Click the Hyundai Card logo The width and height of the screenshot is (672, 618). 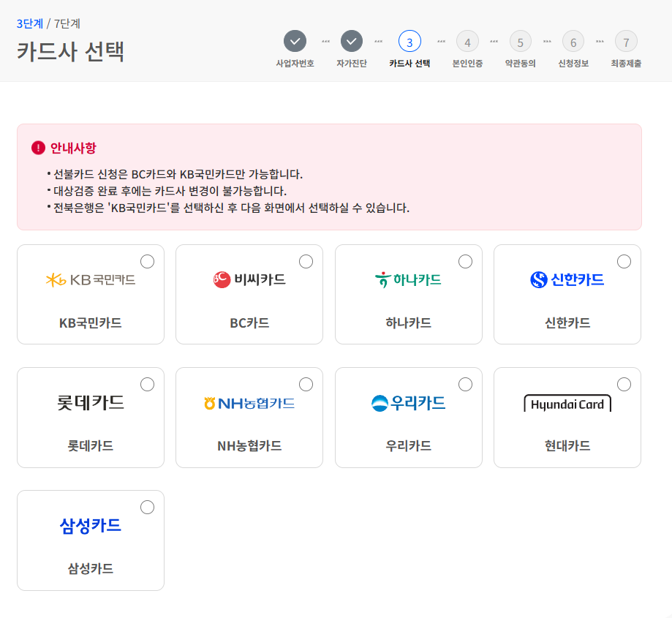click(567, 404)
